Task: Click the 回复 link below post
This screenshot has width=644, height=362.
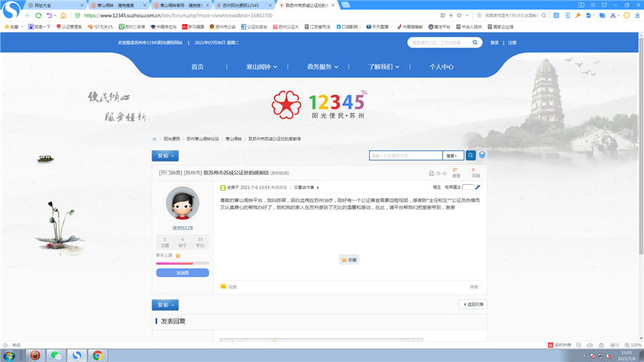Action: [229, 287]
